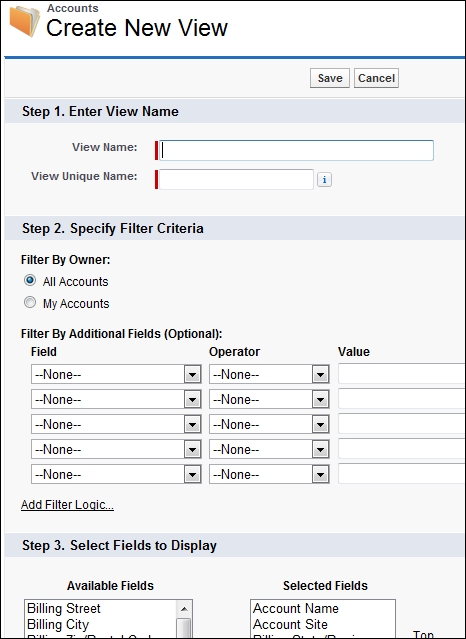Focus the View Name text field
The width and height of the screenshot is (466, 639).
pos(296,150)
